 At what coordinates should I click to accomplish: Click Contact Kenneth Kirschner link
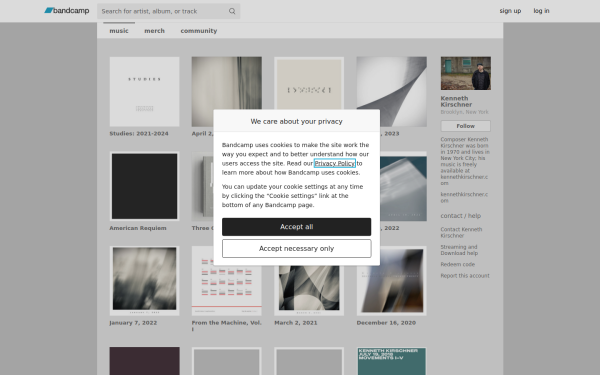[461, 232]
